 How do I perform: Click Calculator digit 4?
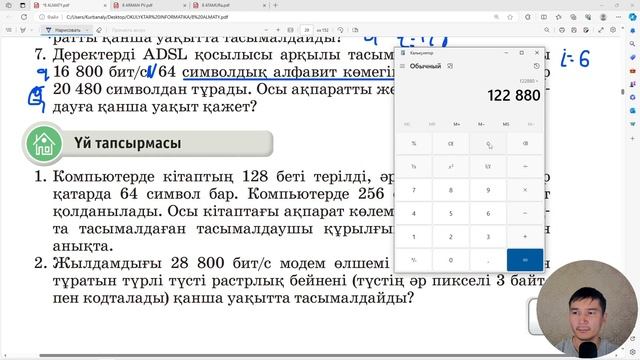pos(413,213)
